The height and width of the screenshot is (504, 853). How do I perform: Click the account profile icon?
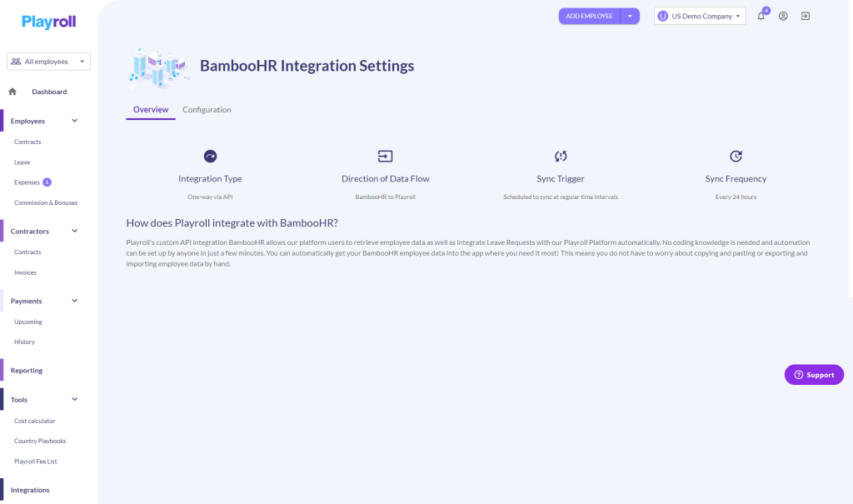[782, 15]
